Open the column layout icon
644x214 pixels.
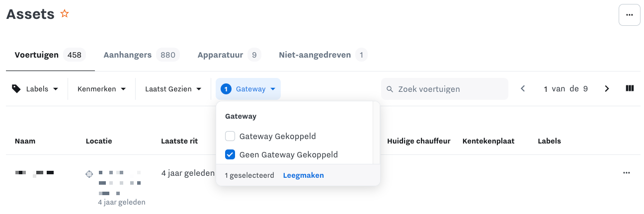point(630,89)
